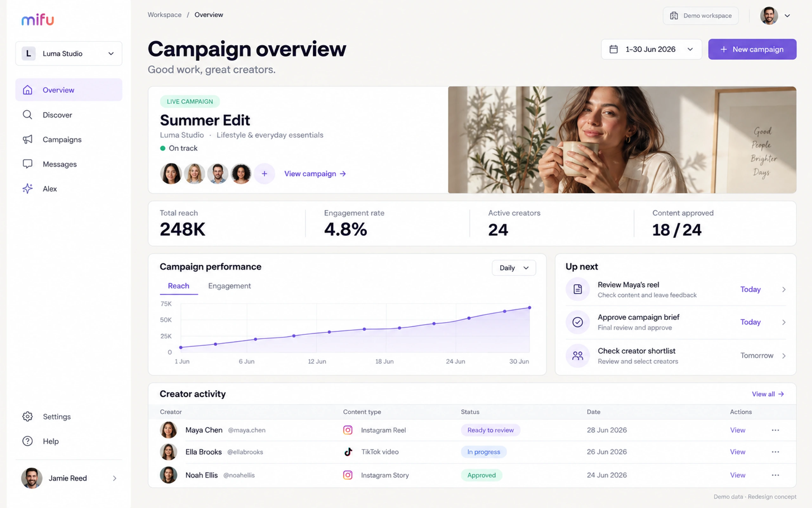Click the Summer Edit campaign hero image
This screenshot has height=508, width=812.
click(622, 140)
